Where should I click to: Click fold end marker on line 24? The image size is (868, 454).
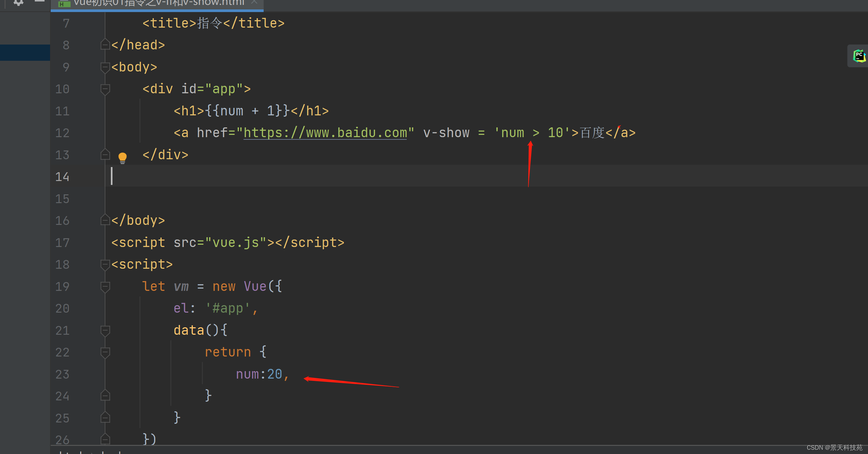pyautogui.click(x=105, y=396)
